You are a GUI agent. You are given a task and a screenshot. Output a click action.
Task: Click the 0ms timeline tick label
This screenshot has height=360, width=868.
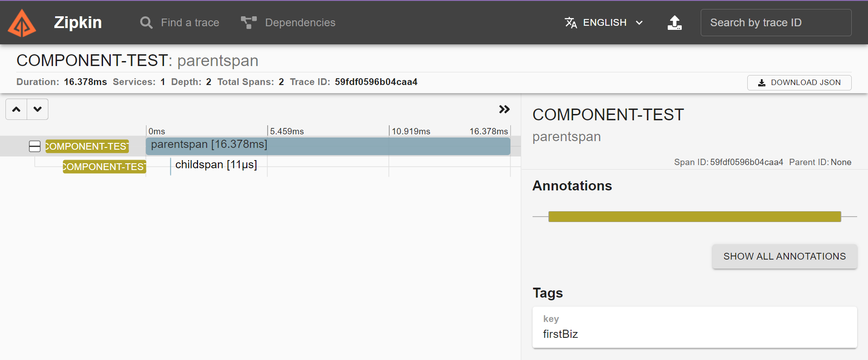point(157,132)
